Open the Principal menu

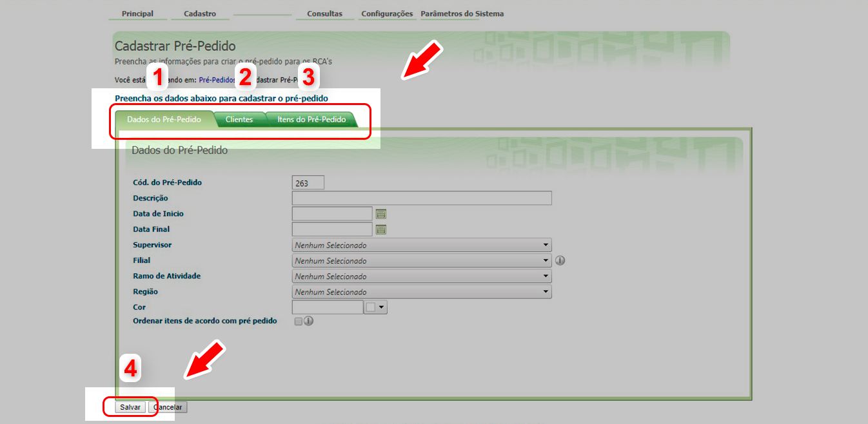click(x=137, y=14)
